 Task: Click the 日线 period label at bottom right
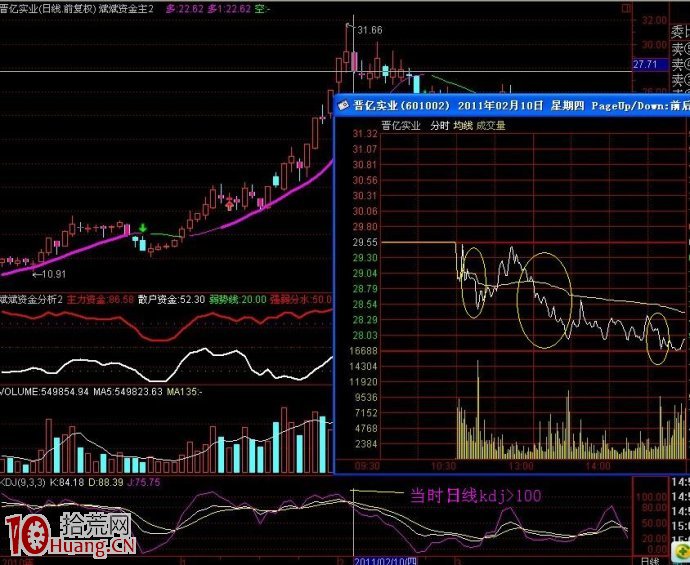(650, 561)
